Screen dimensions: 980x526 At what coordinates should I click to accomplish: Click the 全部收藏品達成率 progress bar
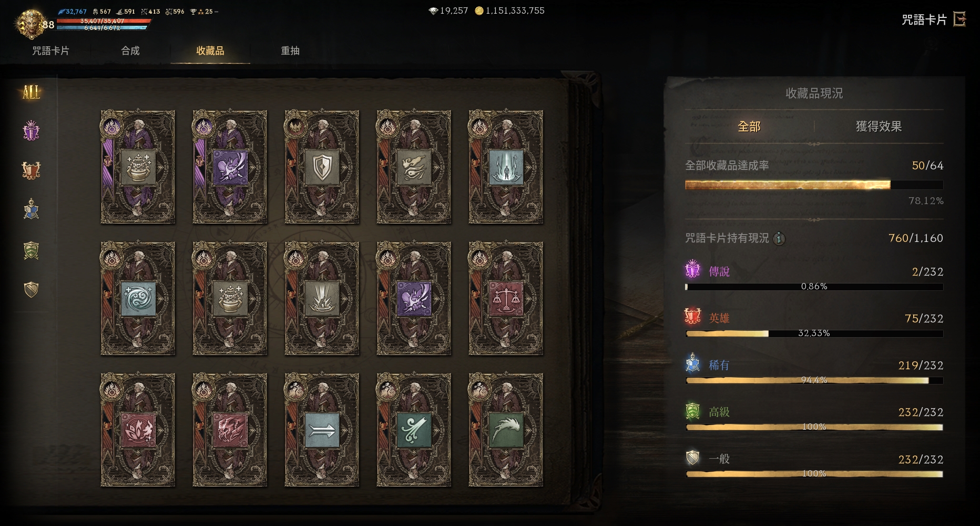pos(814,185)
